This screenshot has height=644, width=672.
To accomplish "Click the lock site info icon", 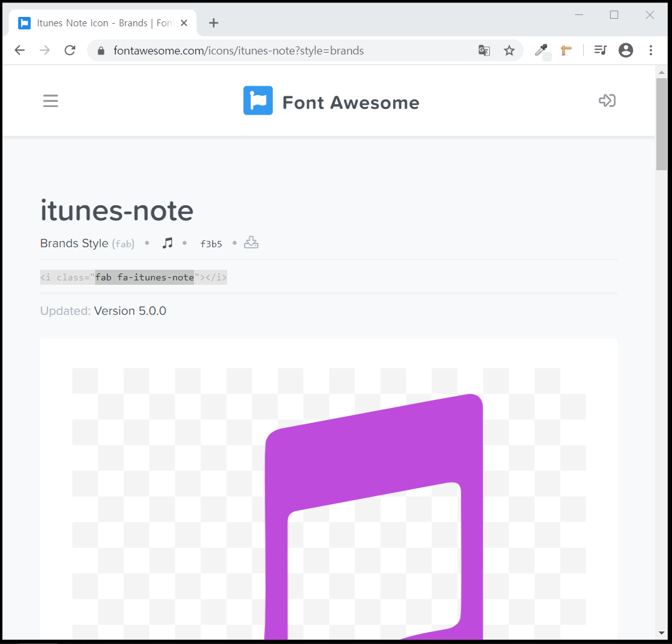I will tap(101, 51).
